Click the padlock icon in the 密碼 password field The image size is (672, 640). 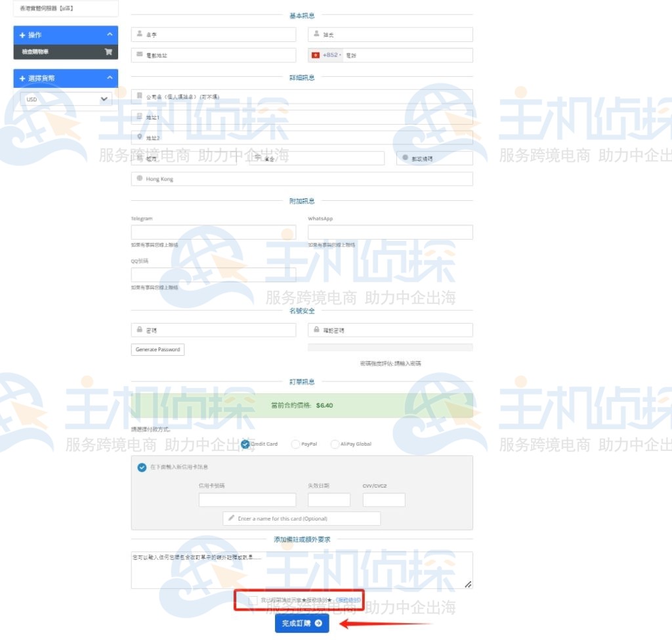tap(139, 330)
